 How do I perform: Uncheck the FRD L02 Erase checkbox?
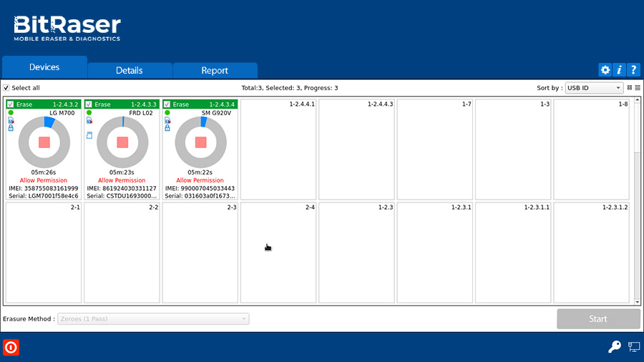89,104
